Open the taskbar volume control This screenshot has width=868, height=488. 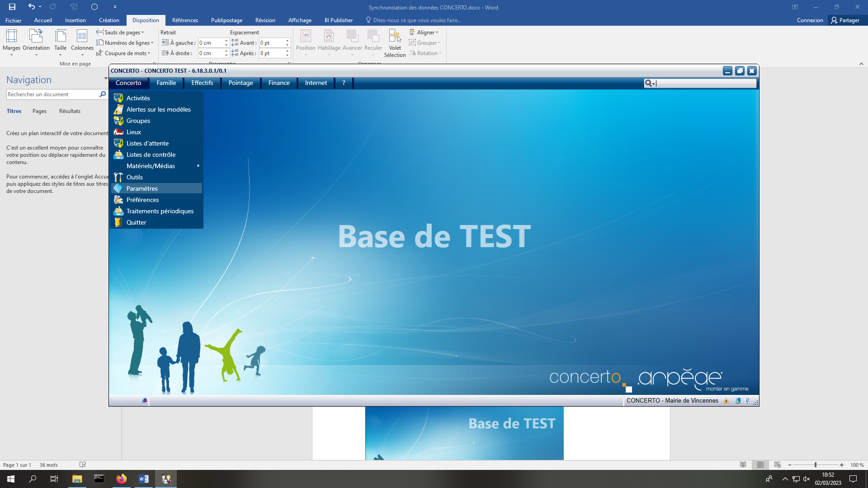[807, 479]
